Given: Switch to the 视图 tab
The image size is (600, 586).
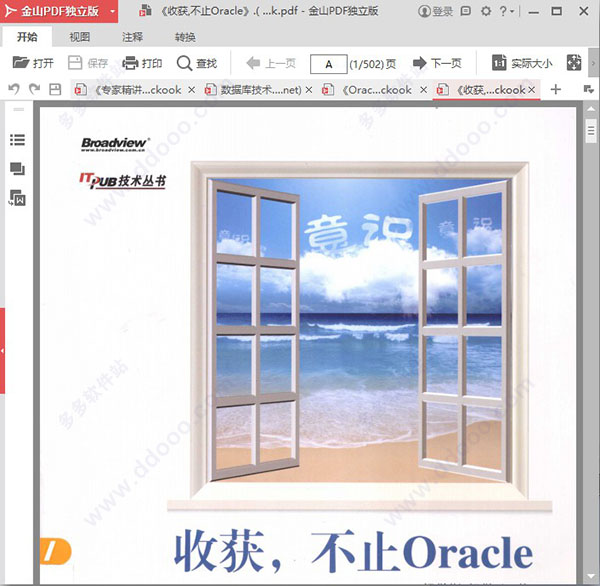Looking at the screenshot, I should pyautogui.click(x=80, y=37).
